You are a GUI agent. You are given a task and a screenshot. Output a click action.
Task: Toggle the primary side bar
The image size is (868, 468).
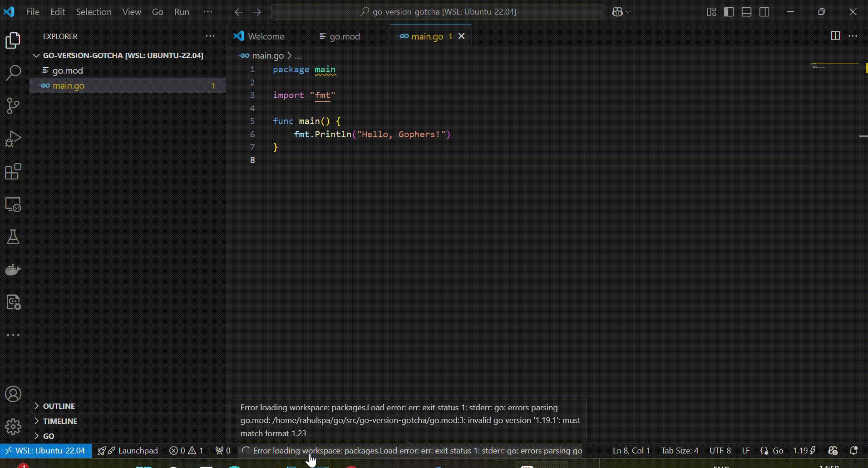pyautogui.click(x=729, y=12)
